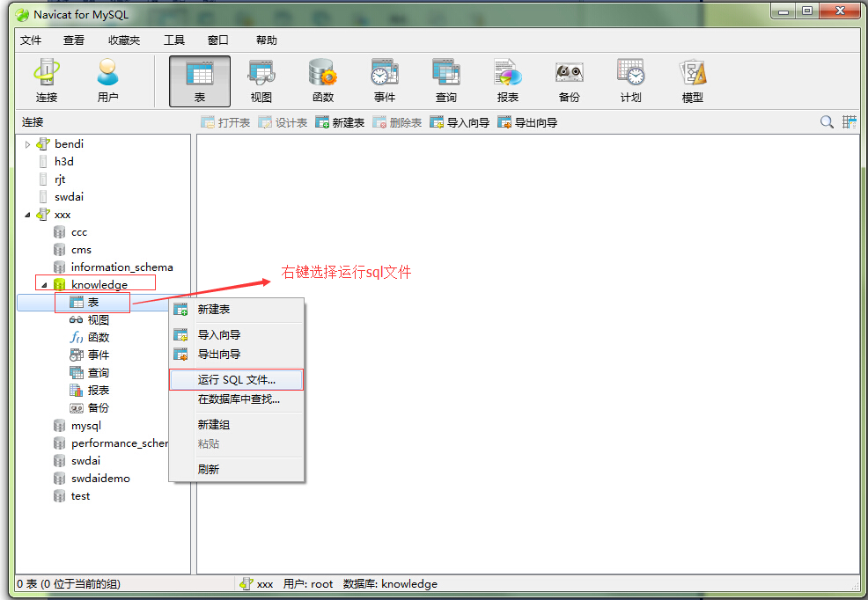Screen dimensions: 868x600
Task: Select the 报表 node under knowledge
Action: tap(99, 391)
